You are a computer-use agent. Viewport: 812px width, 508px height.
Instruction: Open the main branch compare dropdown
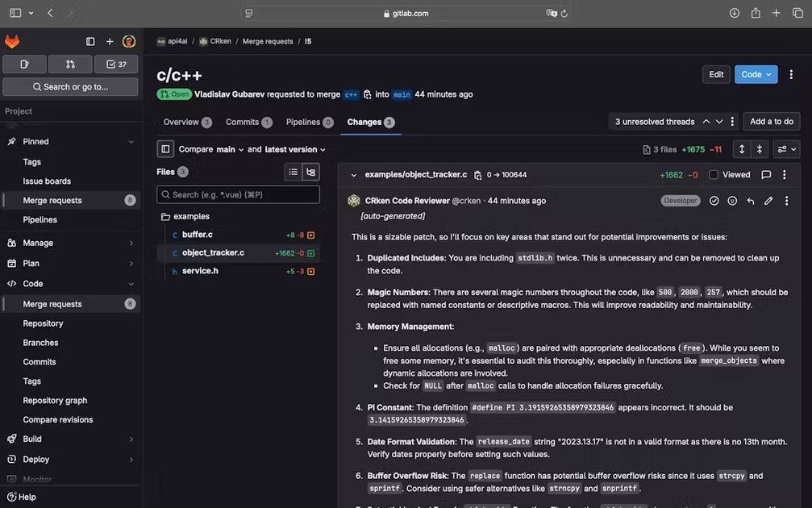click(x=228, y=148)
